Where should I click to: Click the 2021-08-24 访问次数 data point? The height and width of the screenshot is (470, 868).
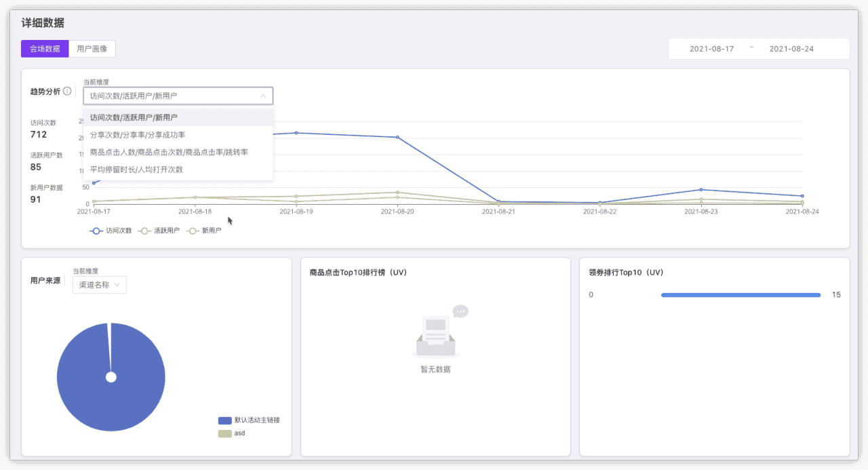pos(802,196)
